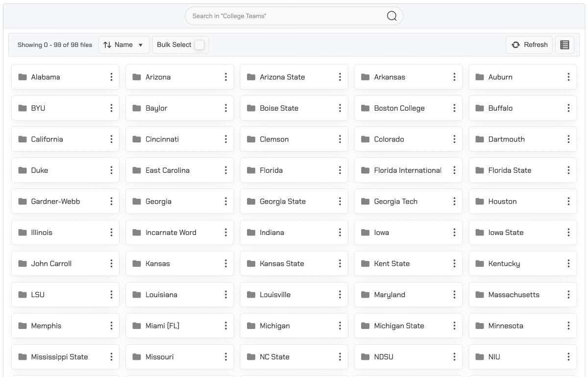This screenshot has width=588, height=377.
Task: Open the options menu for NDSU folder
Action: coord(454,357)
